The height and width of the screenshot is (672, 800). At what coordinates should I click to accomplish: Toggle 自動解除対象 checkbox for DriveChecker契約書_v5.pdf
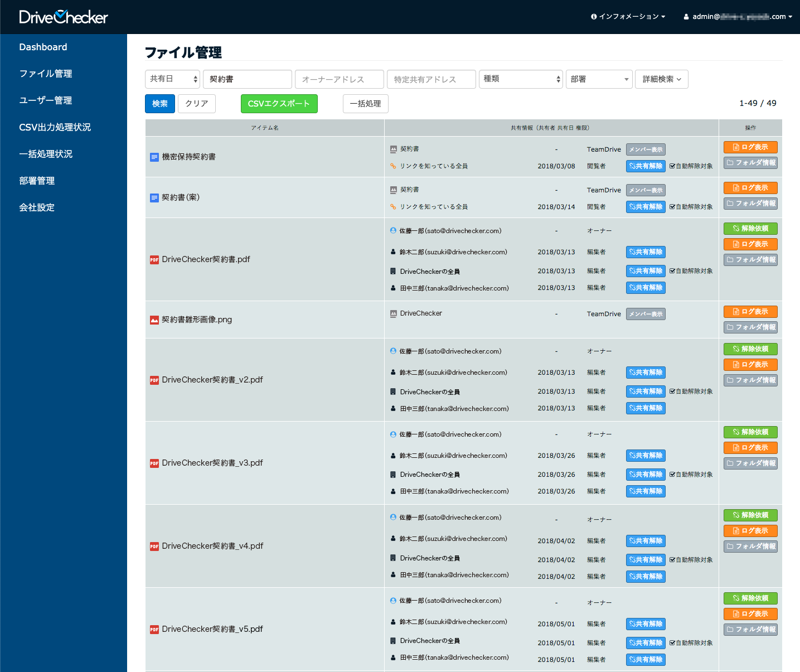point(672,643)
